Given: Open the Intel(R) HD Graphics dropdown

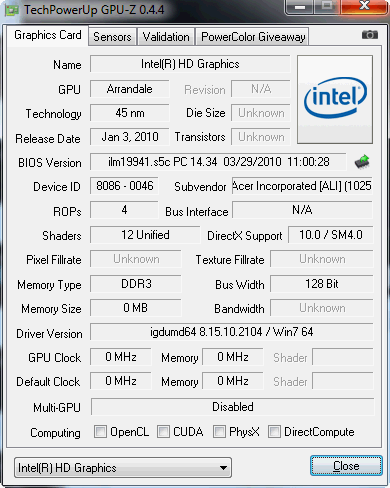Looking at the screenshot, I should [x=123, y=467].
